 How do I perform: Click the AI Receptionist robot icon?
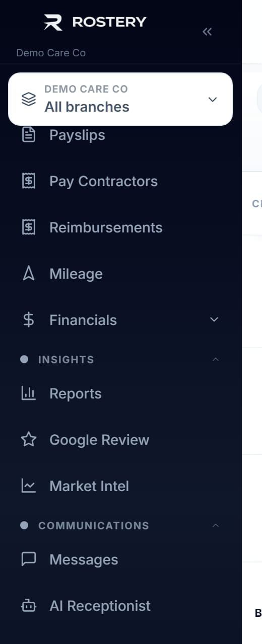pyautogui.click(x=29, y=606)
